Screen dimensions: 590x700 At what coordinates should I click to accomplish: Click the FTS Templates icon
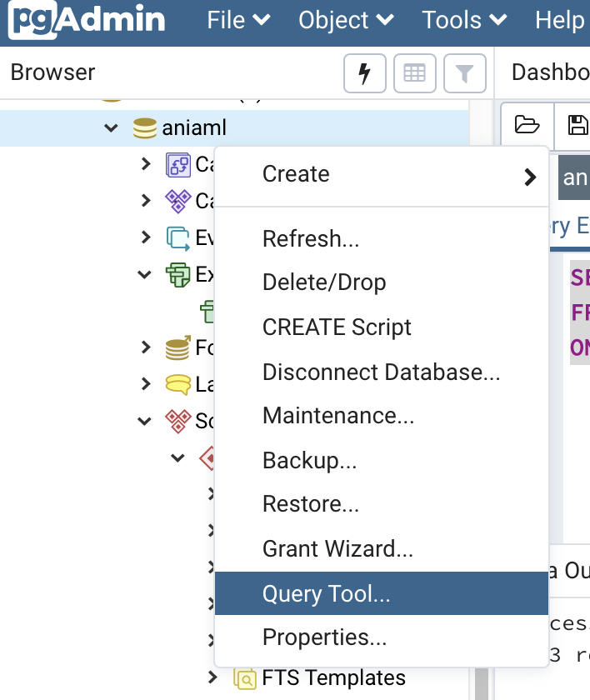point(245,678)
